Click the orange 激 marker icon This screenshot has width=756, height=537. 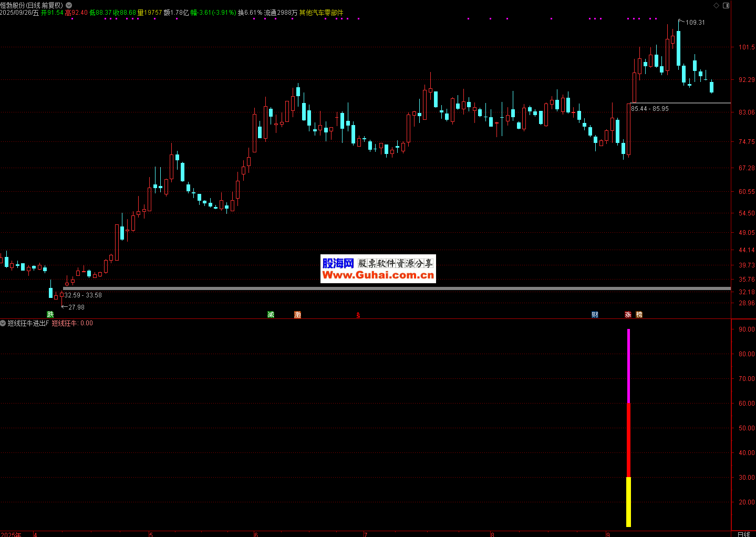pos(298,315)
